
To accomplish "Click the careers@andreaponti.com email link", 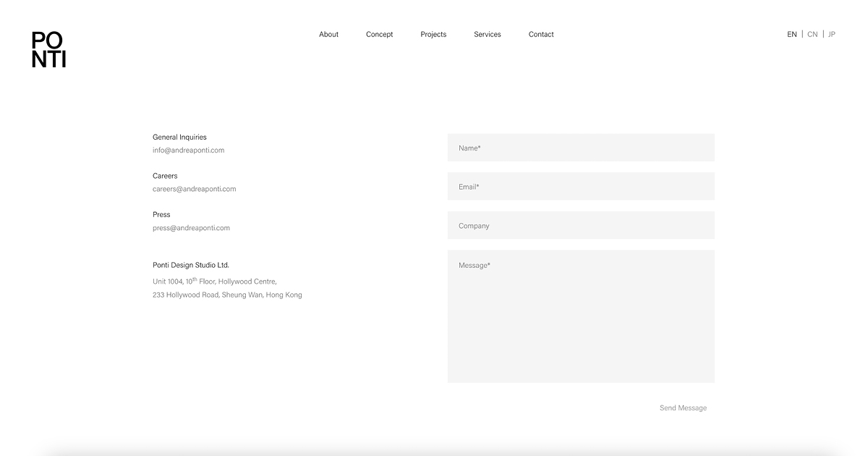I will pyautogui.click(x=194, y=189).
